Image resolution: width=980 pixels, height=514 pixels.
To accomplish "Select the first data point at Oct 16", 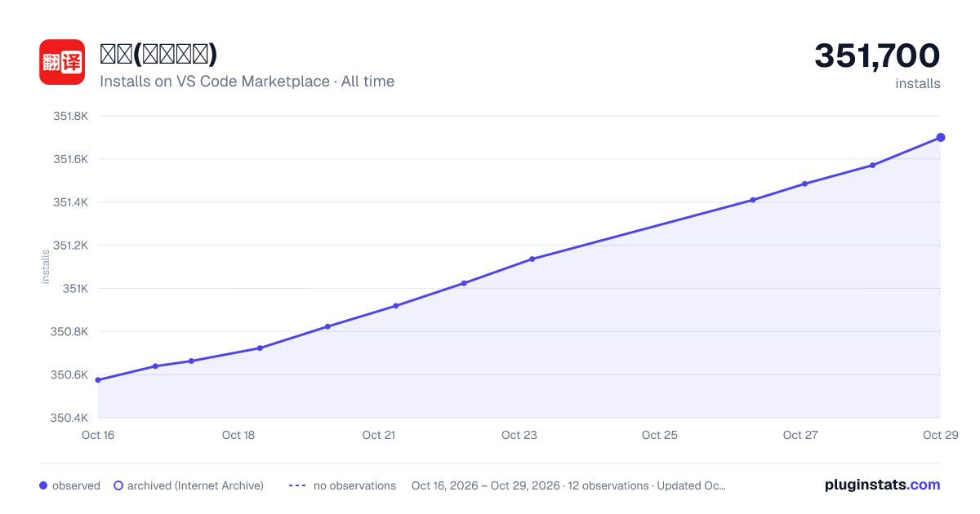I will tap(98, 380).
